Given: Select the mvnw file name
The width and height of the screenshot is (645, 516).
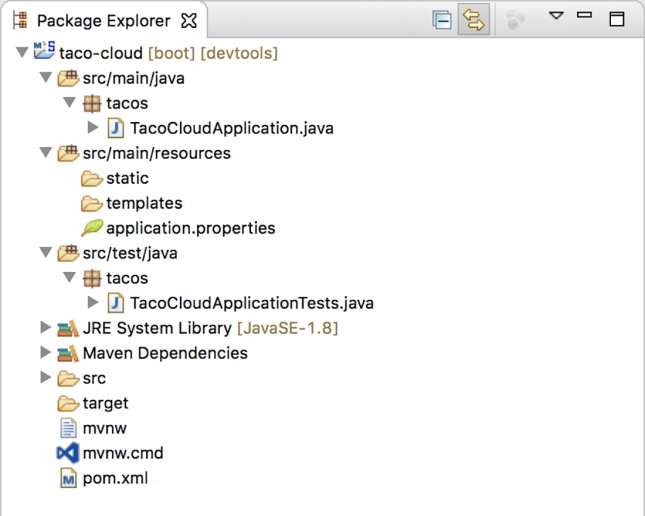Looking at the screenshot, I should pyautogui.click(x=105, y=428).
